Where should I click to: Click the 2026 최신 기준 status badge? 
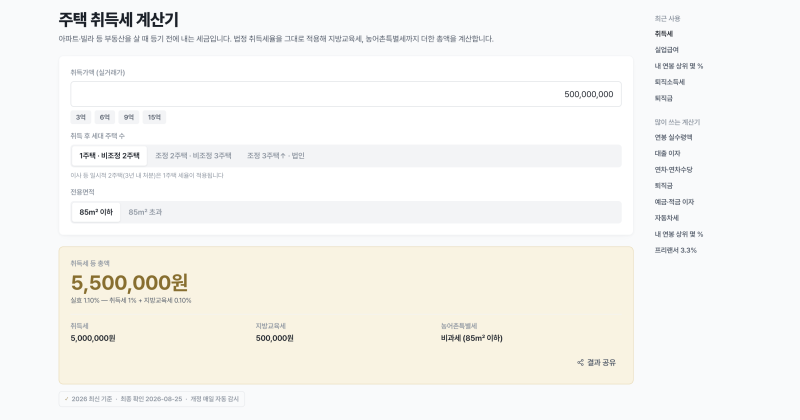pyautogui.click(x=152, y=399)
